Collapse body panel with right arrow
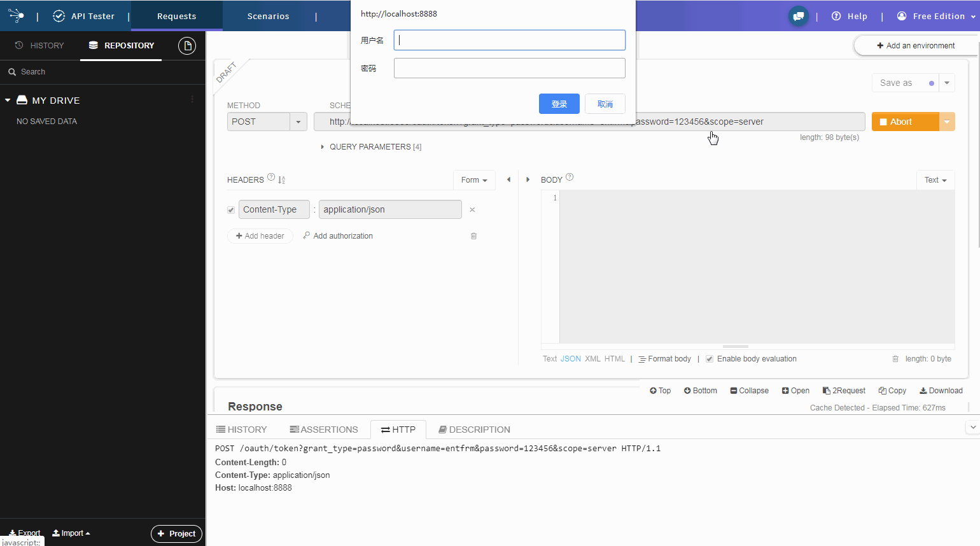980x546 pixels. (528, 179)
